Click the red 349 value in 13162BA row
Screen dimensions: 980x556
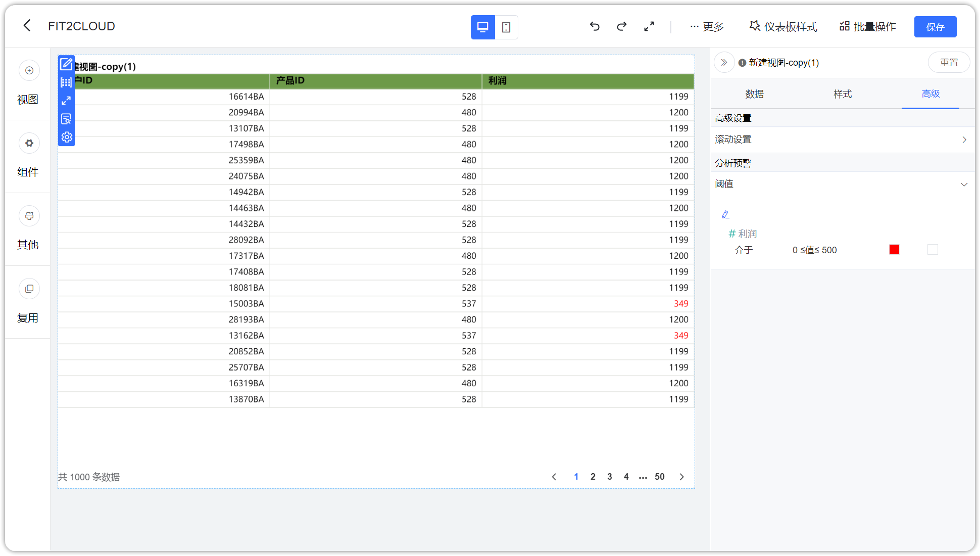[x=680, y=336]
